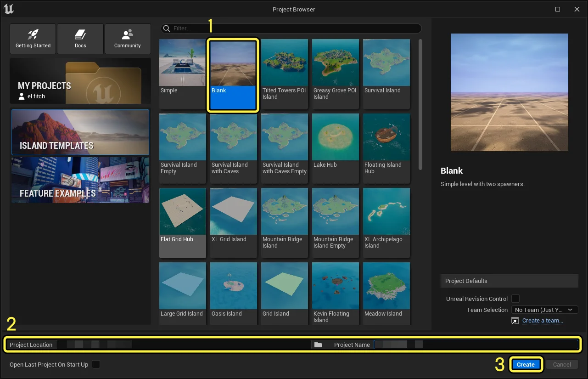Click the Project Name input field
The height and width of the screenshot is (379, 588).
pyautogui.click(x=476, y=345)
